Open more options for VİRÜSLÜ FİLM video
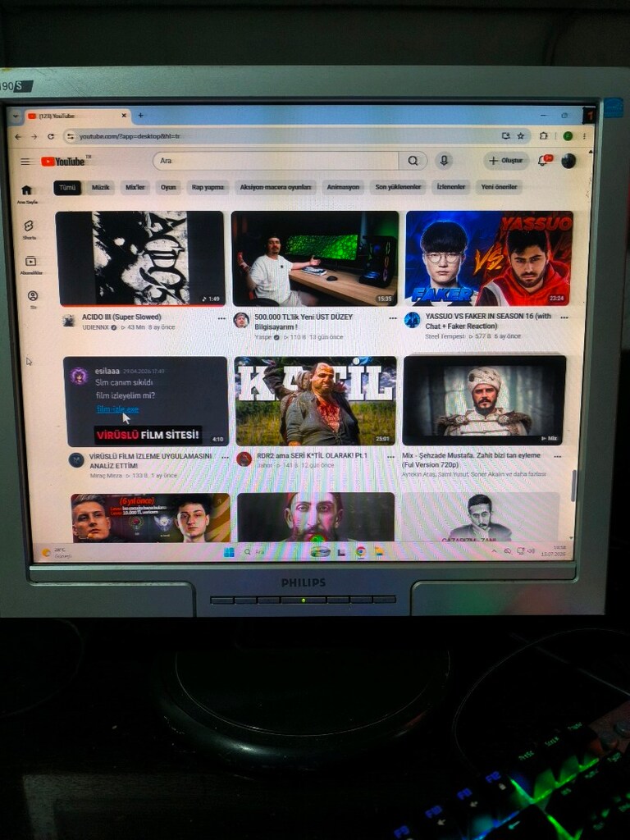Image resolution: width=630 pixels, height=840 pixels. (x=225, y=458)
